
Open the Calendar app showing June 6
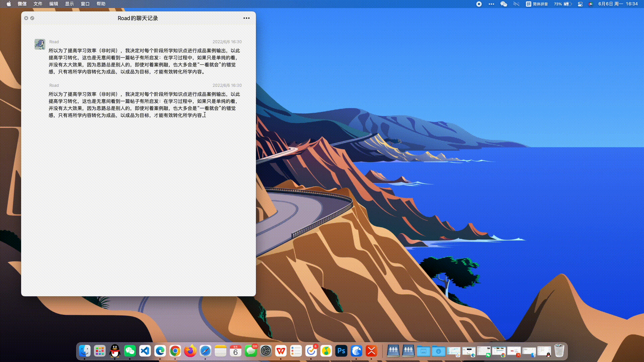coord(235,351)
